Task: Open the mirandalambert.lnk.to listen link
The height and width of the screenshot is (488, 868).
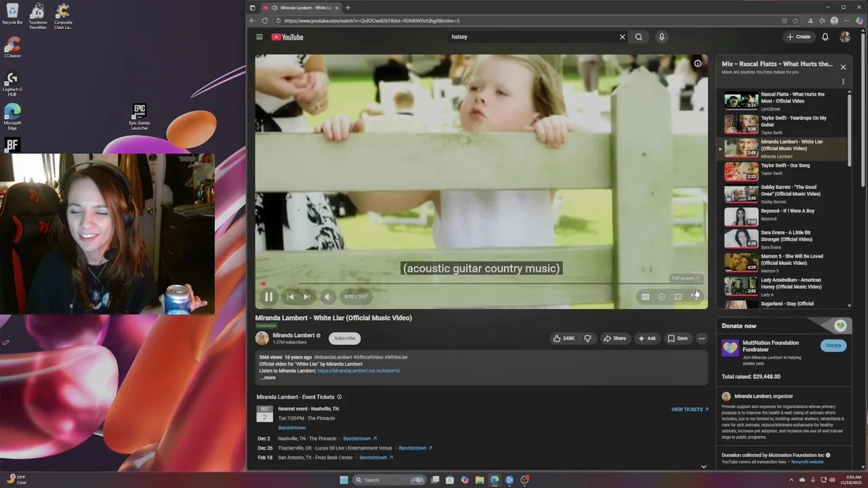Action: click(x=358, y=371)
